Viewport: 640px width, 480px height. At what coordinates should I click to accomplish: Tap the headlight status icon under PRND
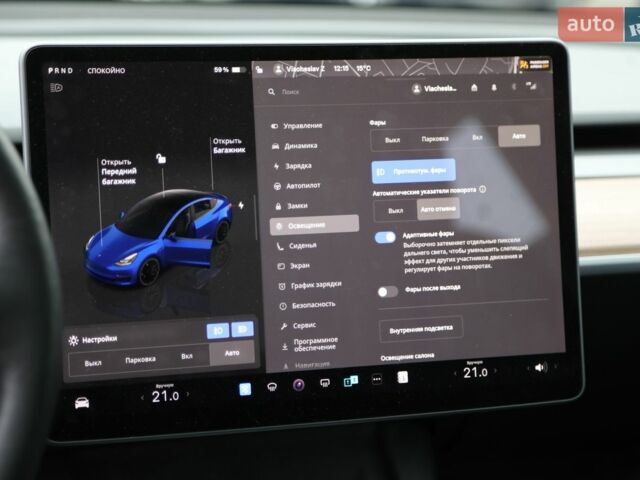[x=56, y=88]
